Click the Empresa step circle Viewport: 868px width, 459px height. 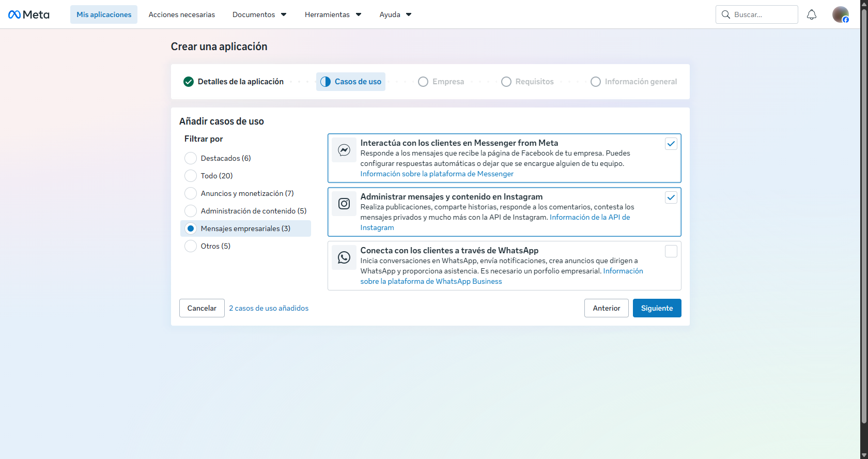423,82
